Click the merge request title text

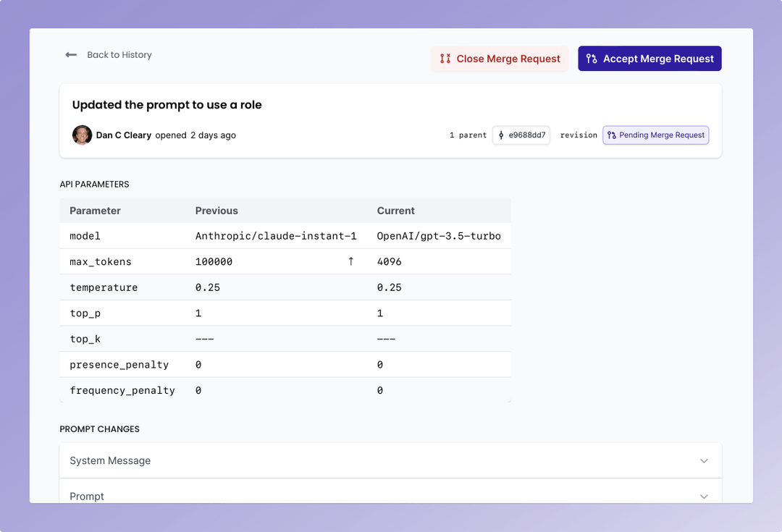click(167, 104)
